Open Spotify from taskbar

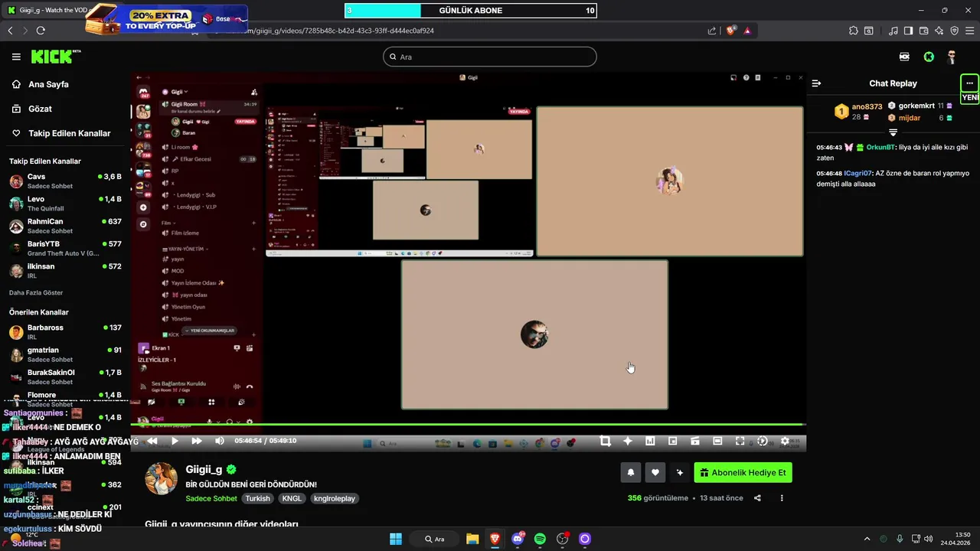540,539
